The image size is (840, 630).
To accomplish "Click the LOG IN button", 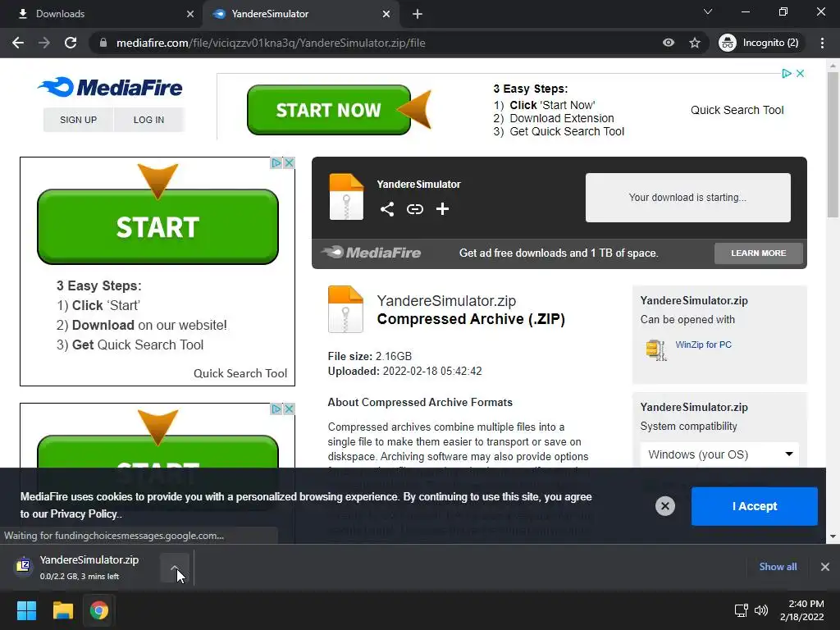I will coord(149,120).
